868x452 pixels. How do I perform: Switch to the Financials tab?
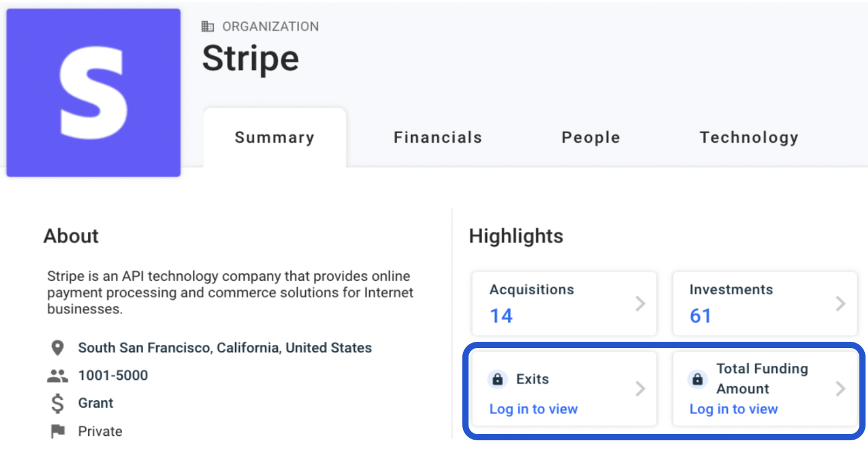tap(438, 137)
